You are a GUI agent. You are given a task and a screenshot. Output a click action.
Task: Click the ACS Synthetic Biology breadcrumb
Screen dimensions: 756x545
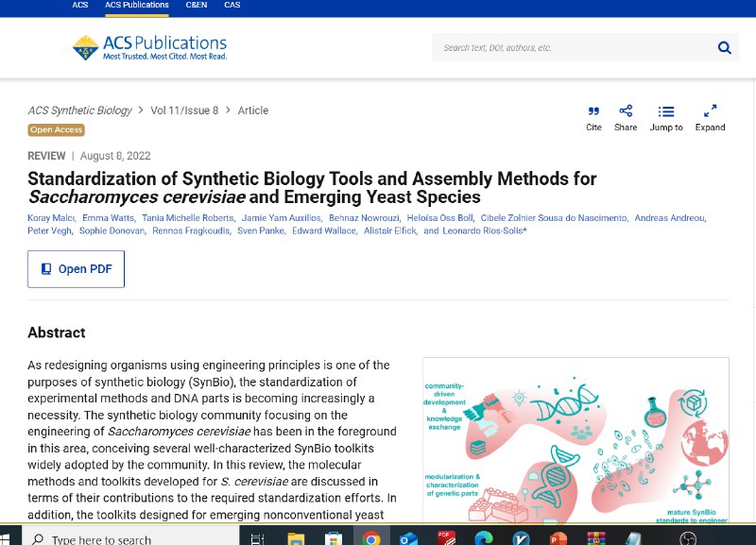click(79, 111)
